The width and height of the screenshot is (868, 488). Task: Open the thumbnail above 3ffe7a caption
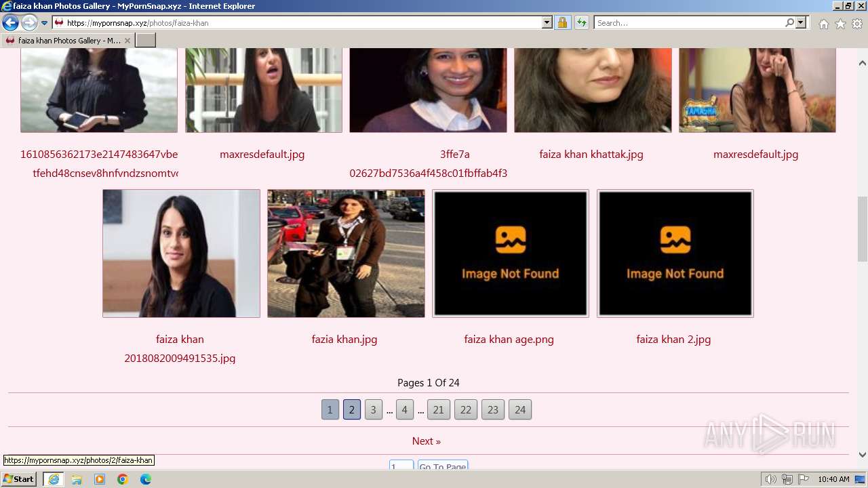[428, 89]
